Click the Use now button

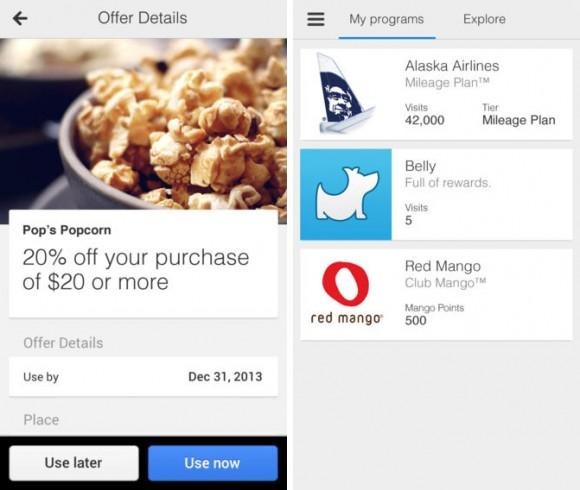tap(213, 463)
